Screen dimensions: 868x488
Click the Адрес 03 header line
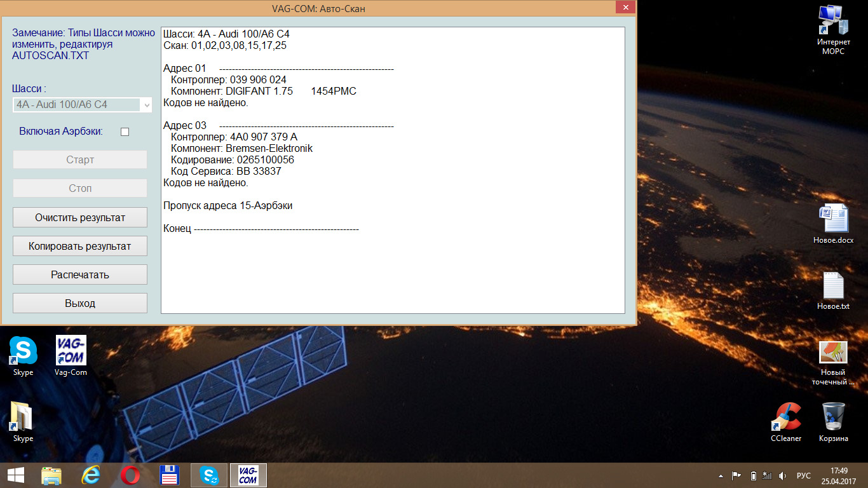click(278, 125)
